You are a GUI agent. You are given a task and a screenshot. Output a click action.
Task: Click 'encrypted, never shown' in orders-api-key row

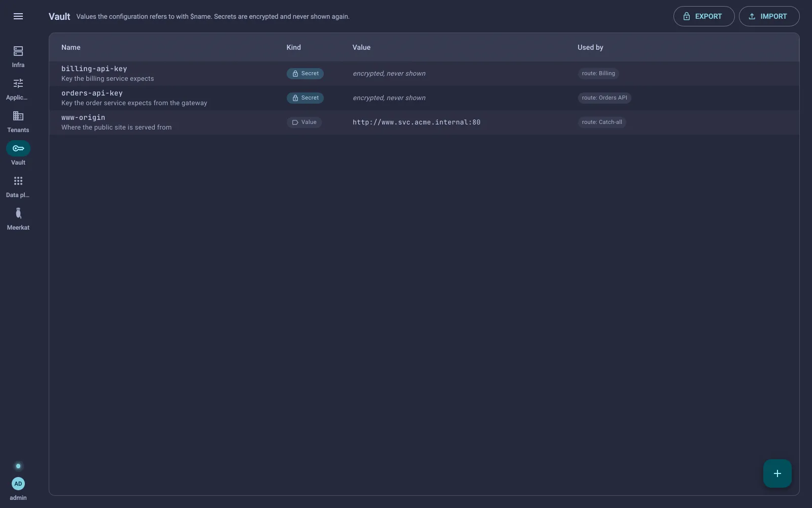tap(389, 98)
